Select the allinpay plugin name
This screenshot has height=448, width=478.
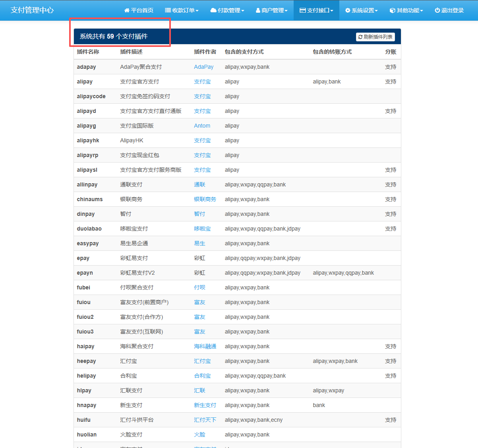point(87,184)
